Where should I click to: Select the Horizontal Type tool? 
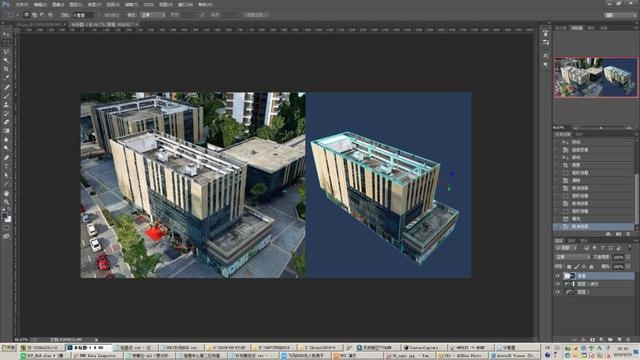point(6,167)
